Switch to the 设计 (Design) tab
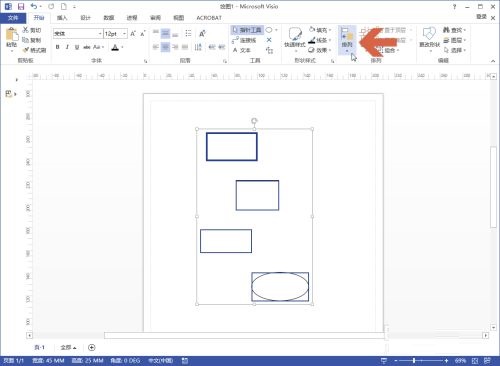This screenshot has width=500, height=366. pyautogui.click(x=85, y=18)
